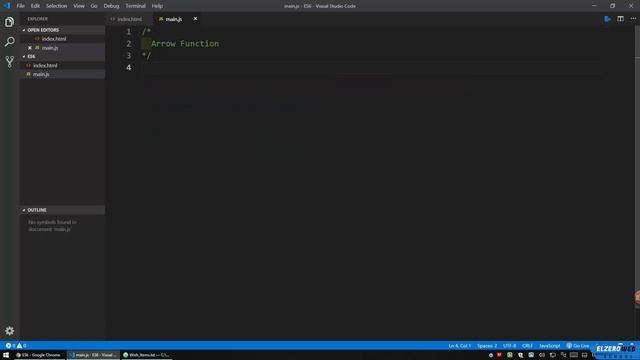Open the editor More Actions ellipsis
Image resolution: width=640 pixels, height=360 pixels.
pyautogui.click(x=633, y=19)
